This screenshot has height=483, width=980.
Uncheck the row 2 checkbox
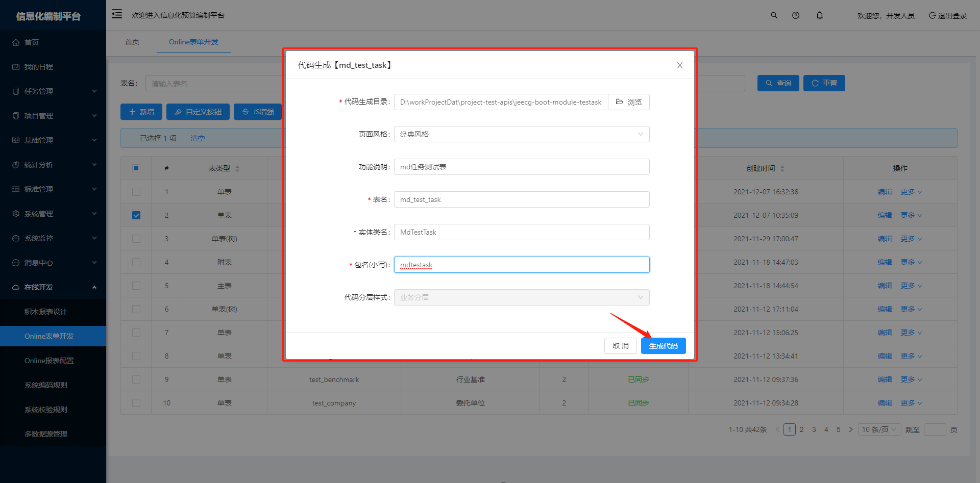click(136, 215)
